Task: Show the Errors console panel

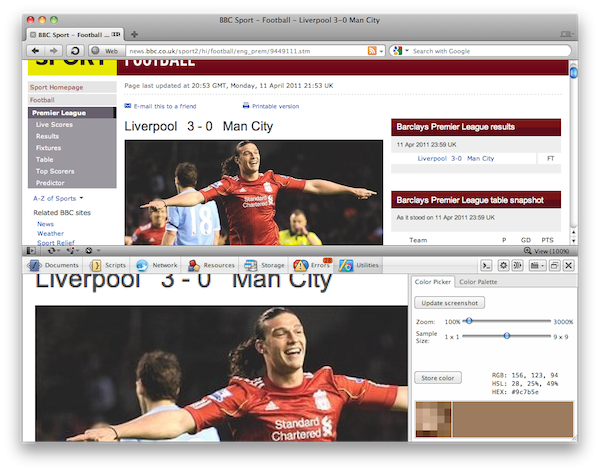Action: click(x=312, y=266)
